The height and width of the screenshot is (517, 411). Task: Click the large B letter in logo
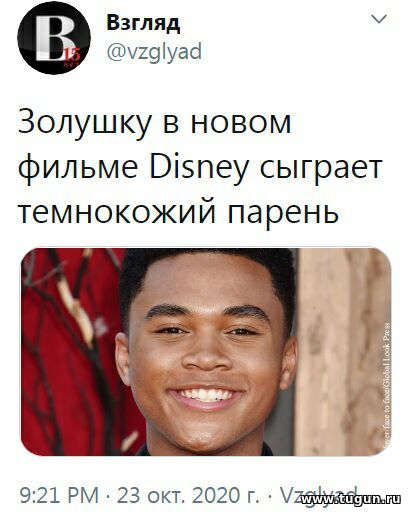point(53,37)
